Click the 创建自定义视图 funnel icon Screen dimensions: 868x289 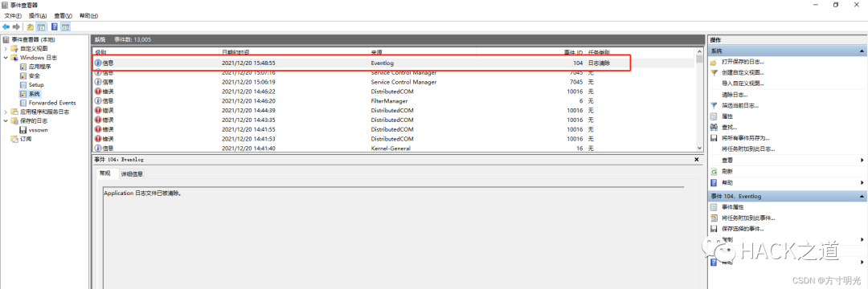(714, 72)
